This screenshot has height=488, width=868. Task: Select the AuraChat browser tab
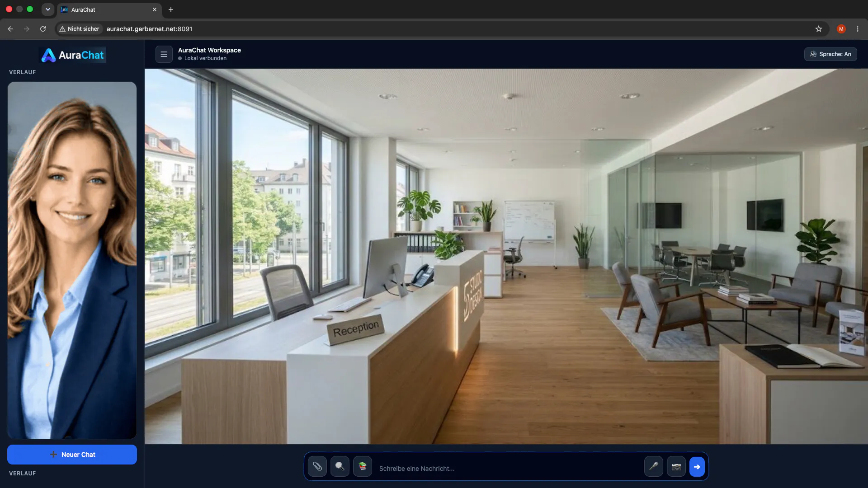point(109,9)
